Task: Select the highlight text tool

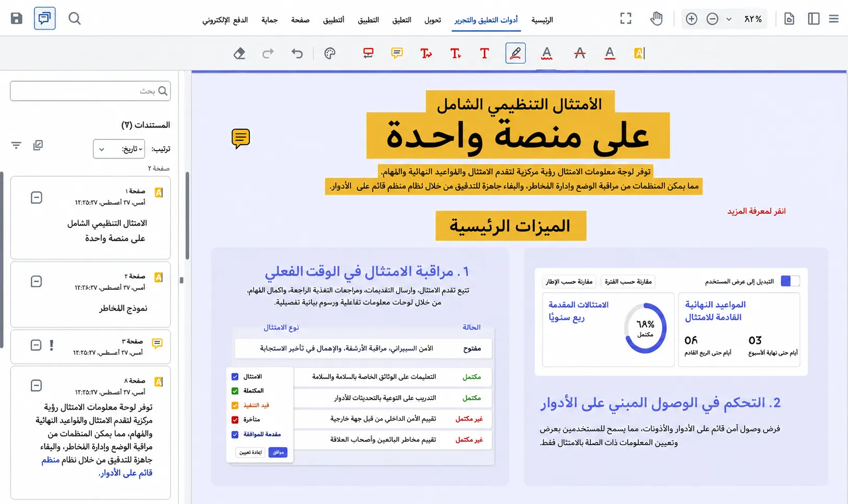Action: coord(639,53)
